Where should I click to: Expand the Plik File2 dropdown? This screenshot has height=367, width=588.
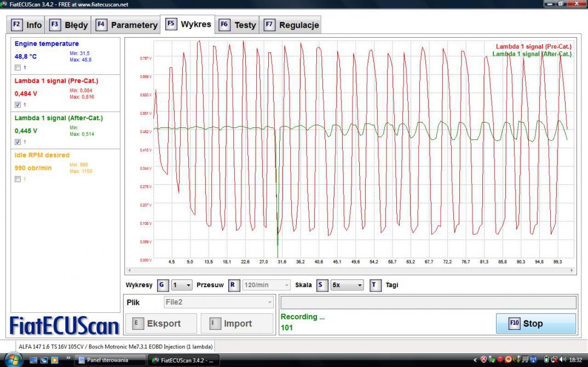tap(219, 302)
